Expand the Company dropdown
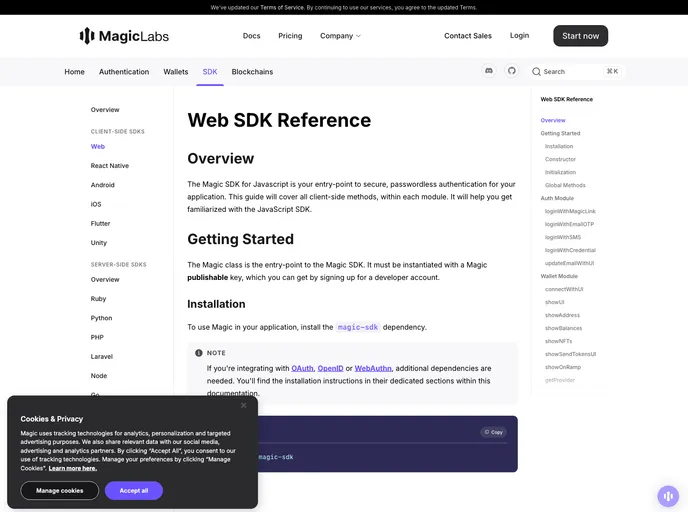This screenshot has height=512, width=688. pyautogui.click(x=340, y=36)
